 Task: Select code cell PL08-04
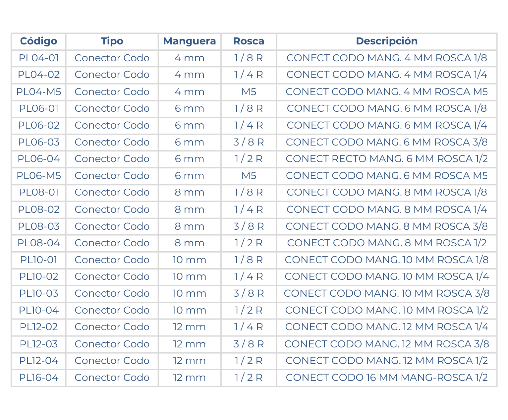click(x=39, y=243)
